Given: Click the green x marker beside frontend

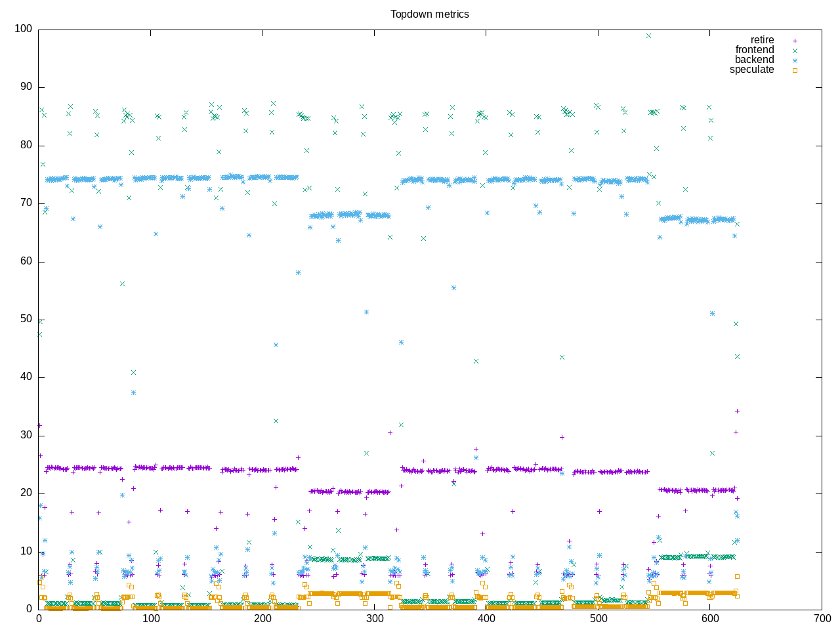Looking at the screenshot, I should coord(795,51).
